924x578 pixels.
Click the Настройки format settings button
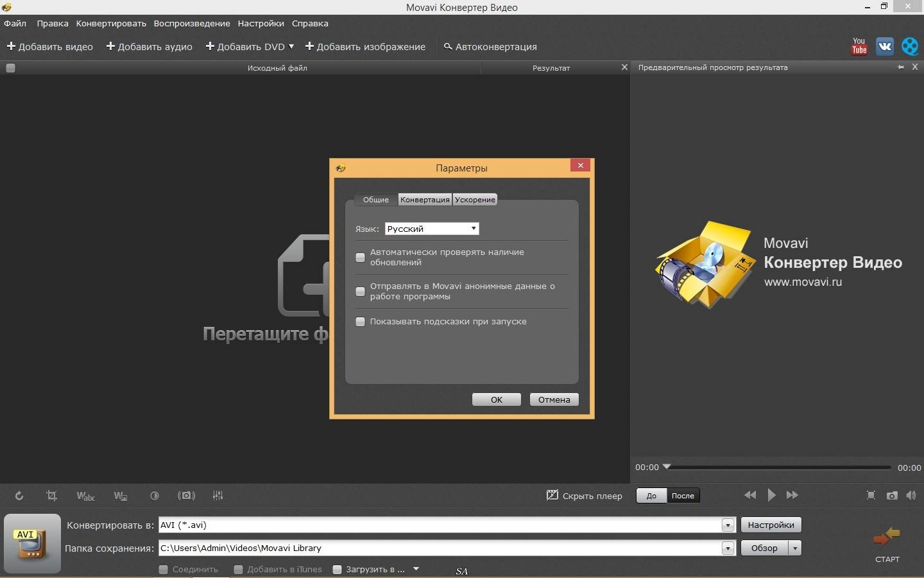tap(771, 525)
